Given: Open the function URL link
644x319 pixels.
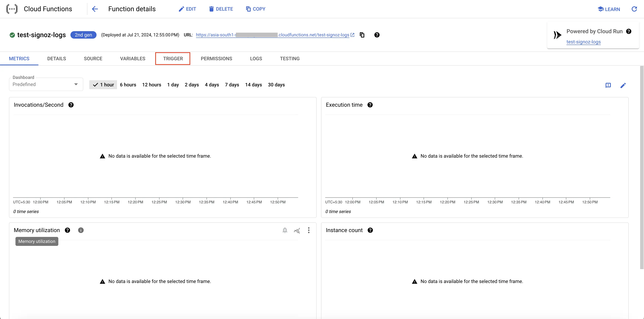Looking at the screenshot, I should [x=275, y=35].
